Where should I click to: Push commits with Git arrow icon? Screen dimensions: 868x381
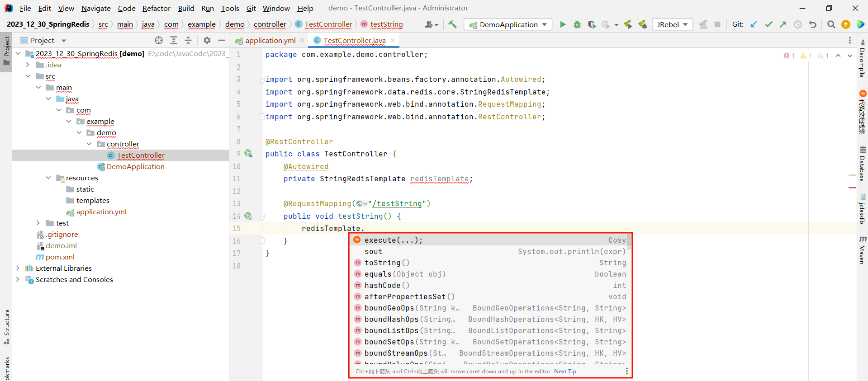click(x=783, y=24)
